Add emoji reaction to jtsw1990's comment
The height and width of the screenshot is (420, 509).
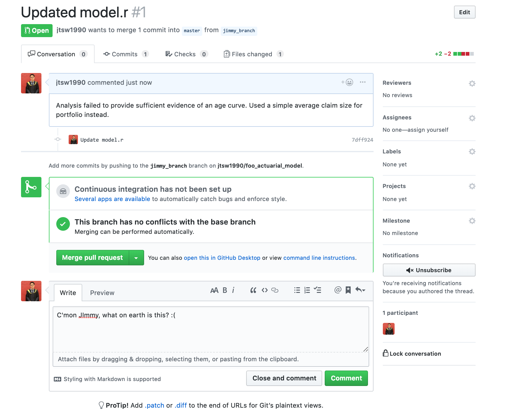click(x=347, y=82)
